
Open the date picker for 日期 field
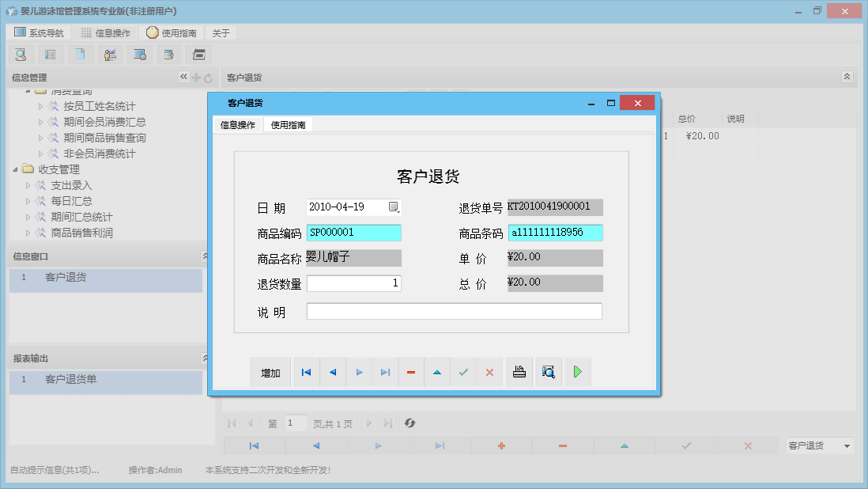(394, 207)
